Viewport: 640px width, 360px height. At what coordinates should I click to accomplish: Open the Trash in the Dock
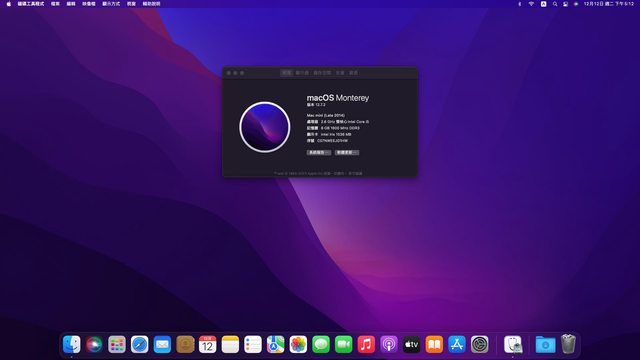568,344
